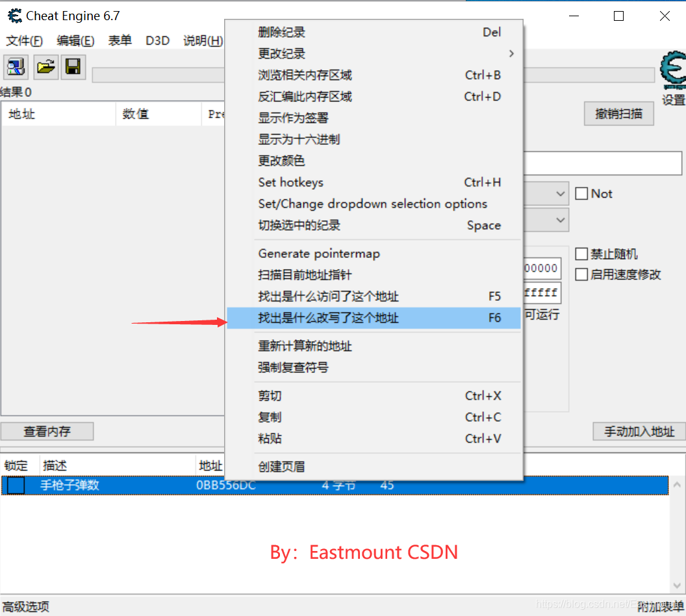Click the 结果 0 results count label

16,92
